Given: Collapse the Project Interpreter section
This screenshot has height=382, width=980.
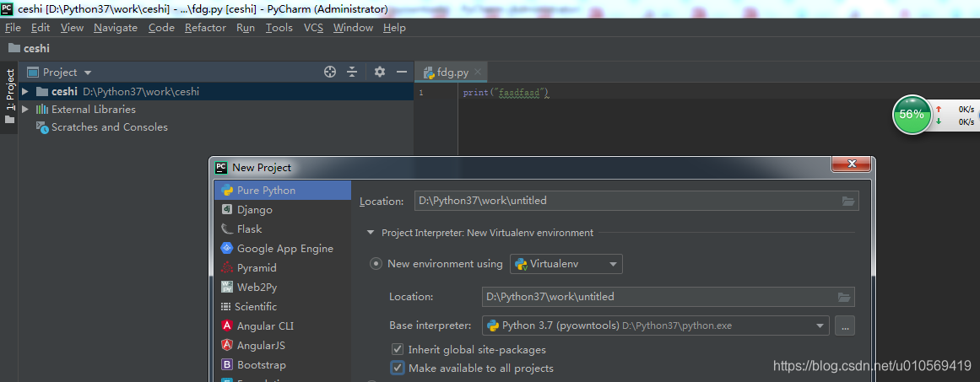Looking at the screenshot, I should [x=371, y=233].
